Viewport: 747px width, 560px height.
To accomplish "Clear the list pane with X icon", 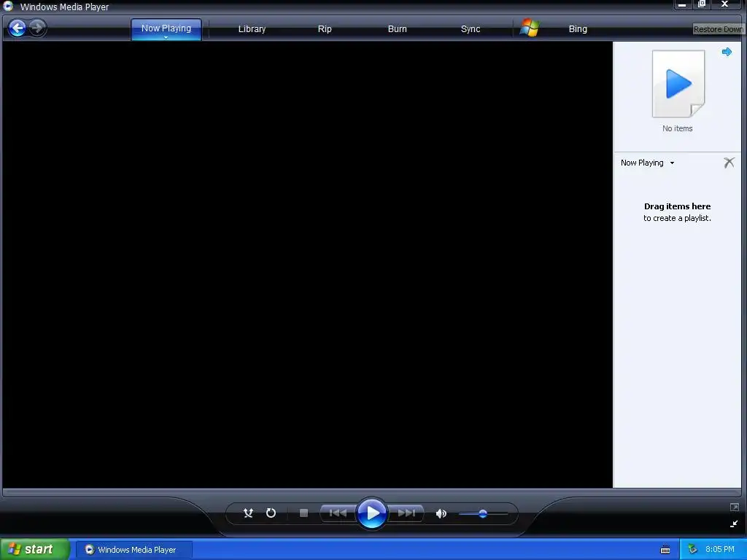I will [729, 163].
